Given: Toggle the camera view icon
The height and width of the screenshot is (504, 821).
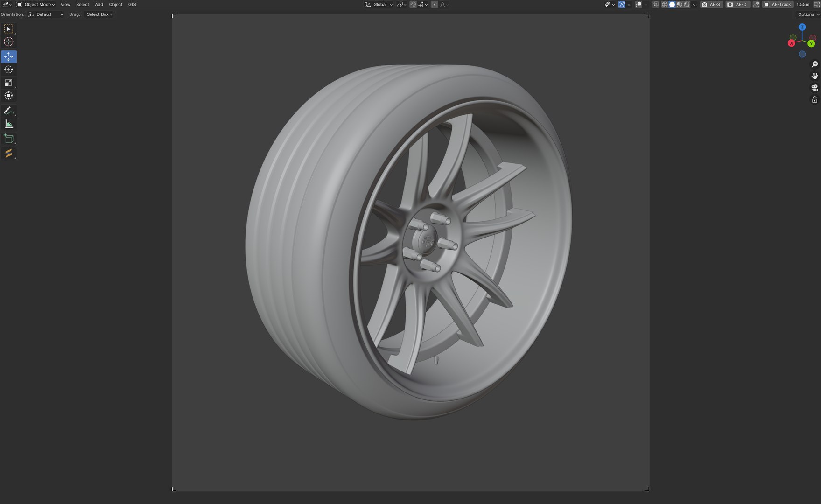Looking at the screenshot, I should coord(814,88).
